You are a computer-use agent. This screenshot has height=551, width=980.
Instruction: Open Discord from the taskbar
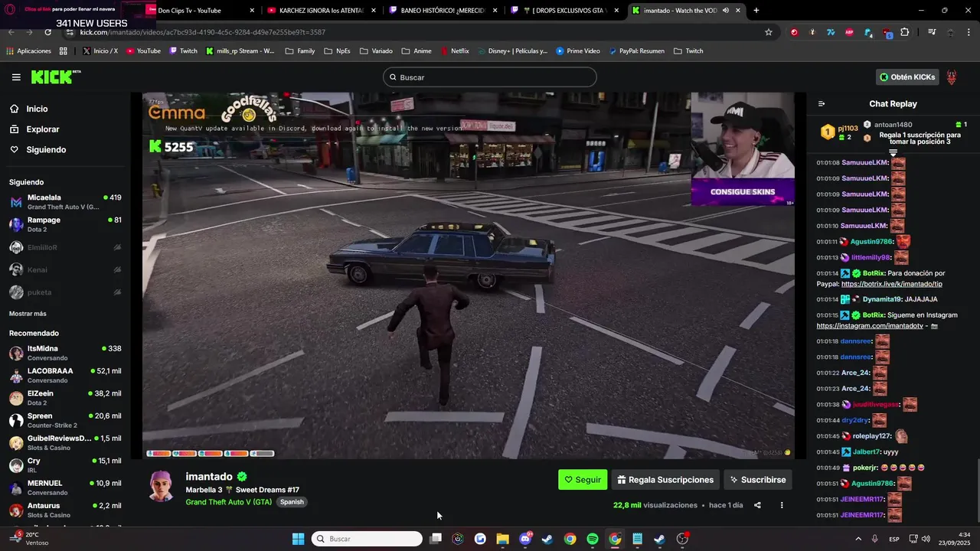point(525,539)
